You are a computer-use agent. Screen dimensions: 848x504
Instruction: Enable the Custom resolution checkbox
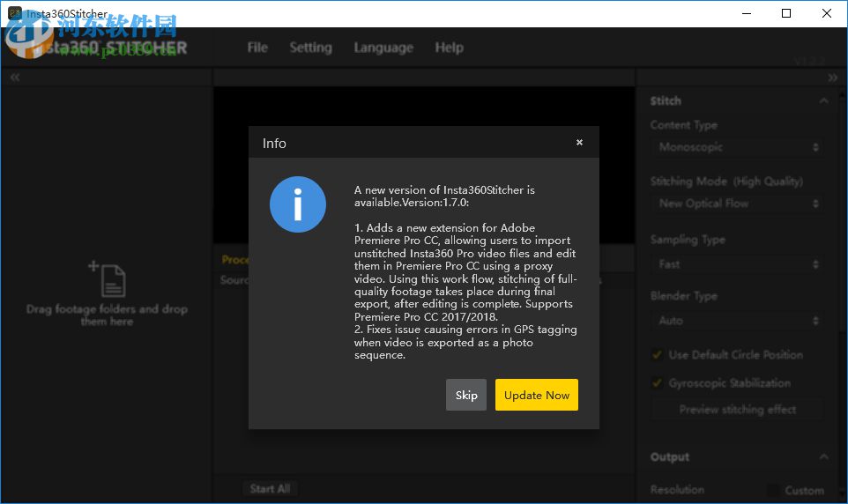[x=773, y=491]
